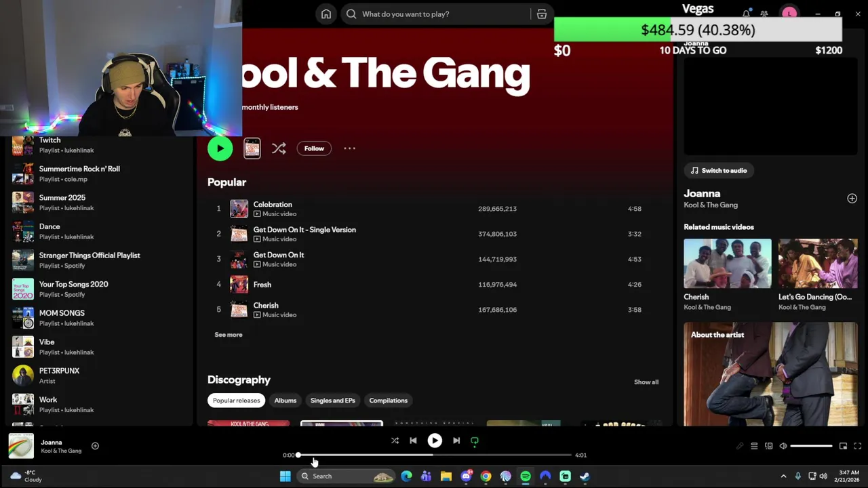Image resolution: width=868 pixels, height=488 pixels.
Task: Toggle repeat in player bar
Action: pos(475,441)
